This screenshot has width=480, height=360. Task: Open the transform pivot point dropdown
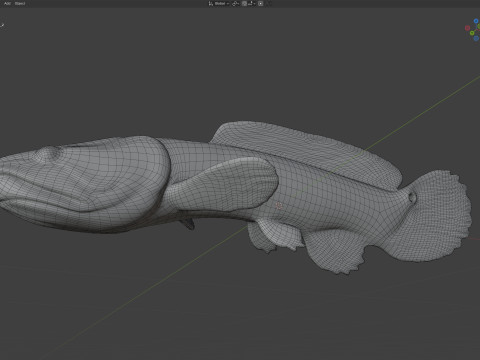pyautogui.click(x=236, y=3)
